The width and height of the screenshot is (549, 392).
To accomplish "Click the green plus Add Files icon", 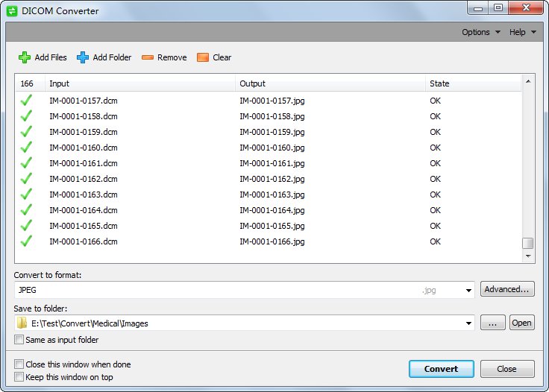I will point(25,57).
